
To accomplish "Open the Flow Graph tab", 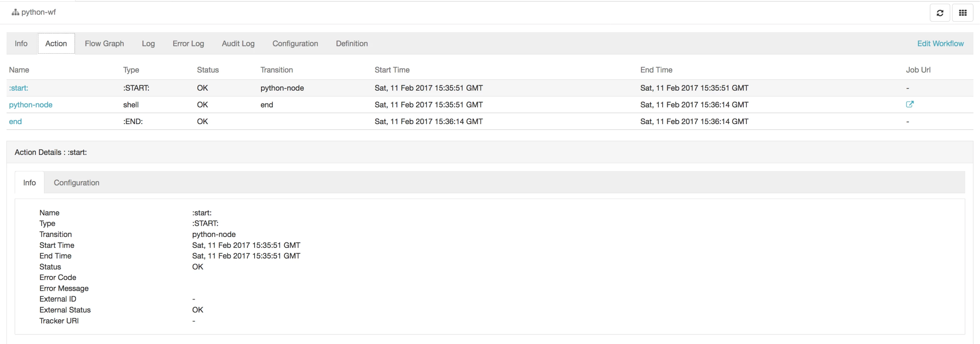I will click(104, 43).
